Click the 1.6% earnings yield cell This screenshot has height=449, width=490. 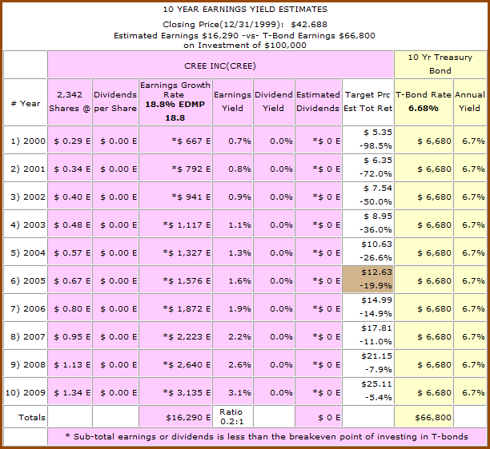233,280
